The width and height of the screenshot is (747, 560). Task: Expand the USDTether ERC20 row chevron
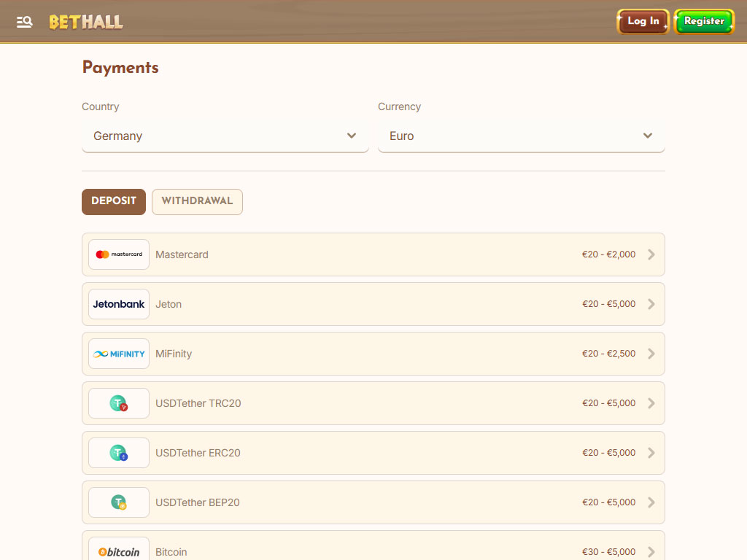coord(651,453)
